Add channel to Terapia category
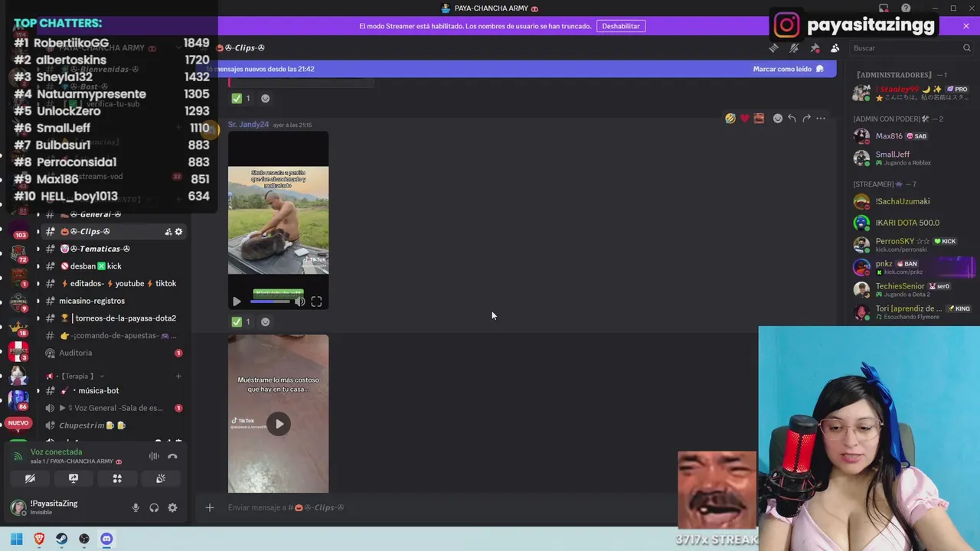This screenshot has width=980, height=551. click(178, 376)
